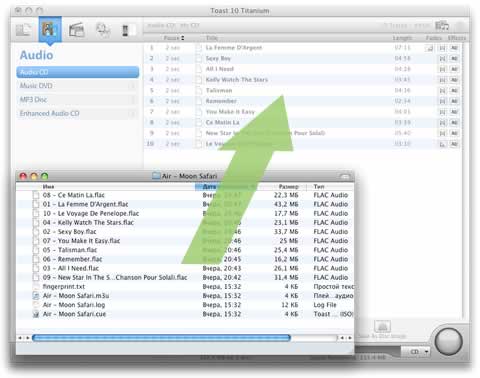
Task: Select track 4 Kelly Watch The Stars in Toast
Action: click(x=303, y=80)
